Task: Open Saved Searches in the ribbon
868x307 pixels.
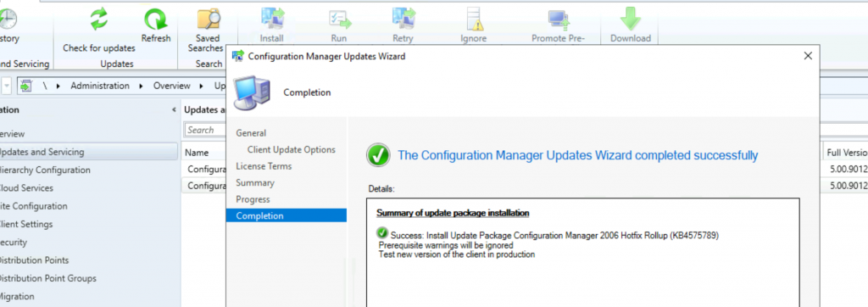Action: tap(209, 20)
